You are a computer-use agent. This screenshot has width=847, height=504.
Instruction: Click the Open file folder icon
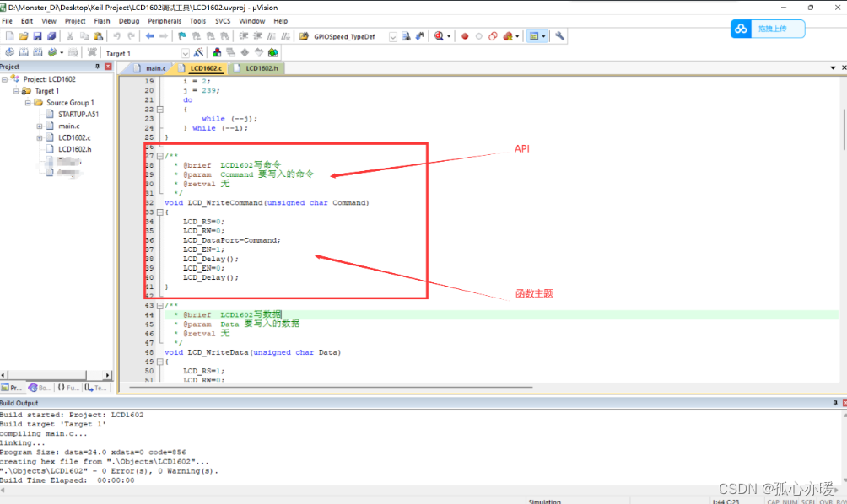coord(24,36)
